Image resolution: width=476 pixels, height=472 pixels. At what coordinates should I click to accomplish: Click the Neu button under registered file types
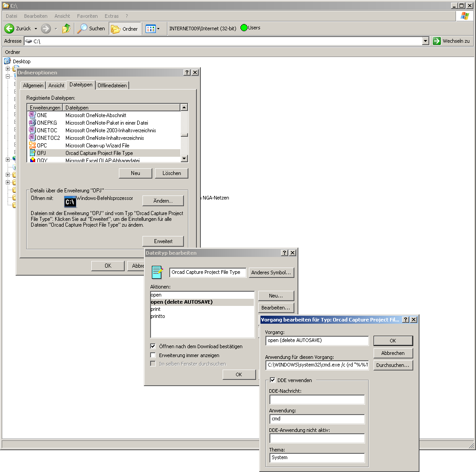pyautogui.click(x=135, y=173)
